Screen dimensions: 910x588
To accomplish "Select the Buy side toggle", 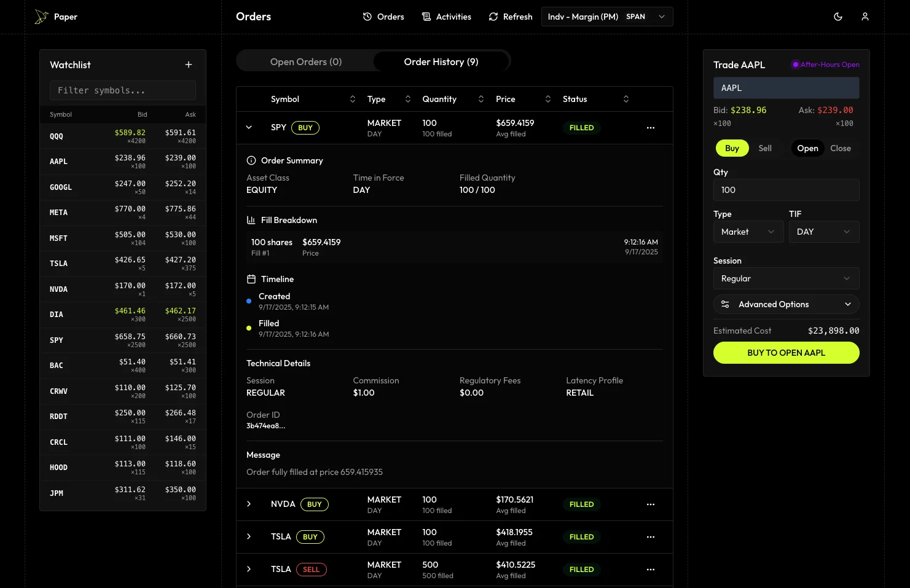I will (732, 148).
